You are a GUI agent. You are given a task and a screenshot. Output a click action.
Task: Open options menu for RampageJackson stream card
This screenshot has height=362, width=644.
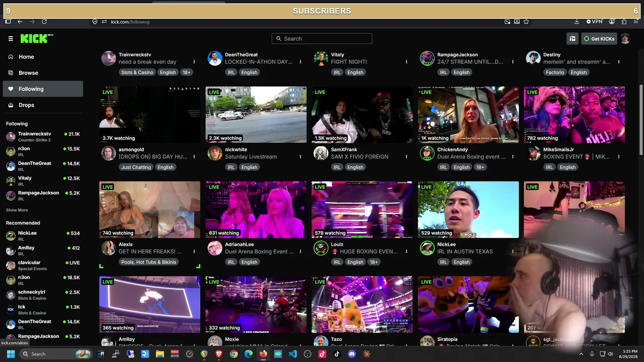(x=513, y=62)
